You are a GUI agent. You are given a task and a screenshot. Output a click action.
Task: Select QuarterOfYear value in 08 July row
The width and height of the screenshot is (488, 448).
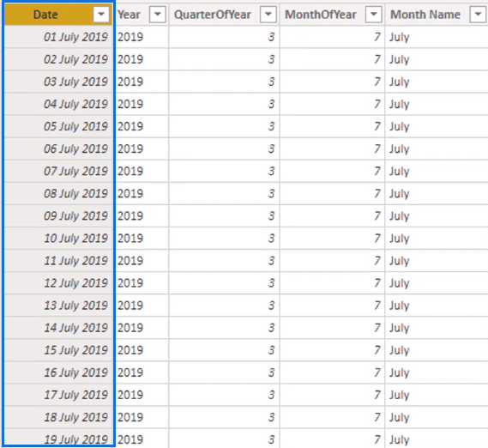click(x=224, y=193)
